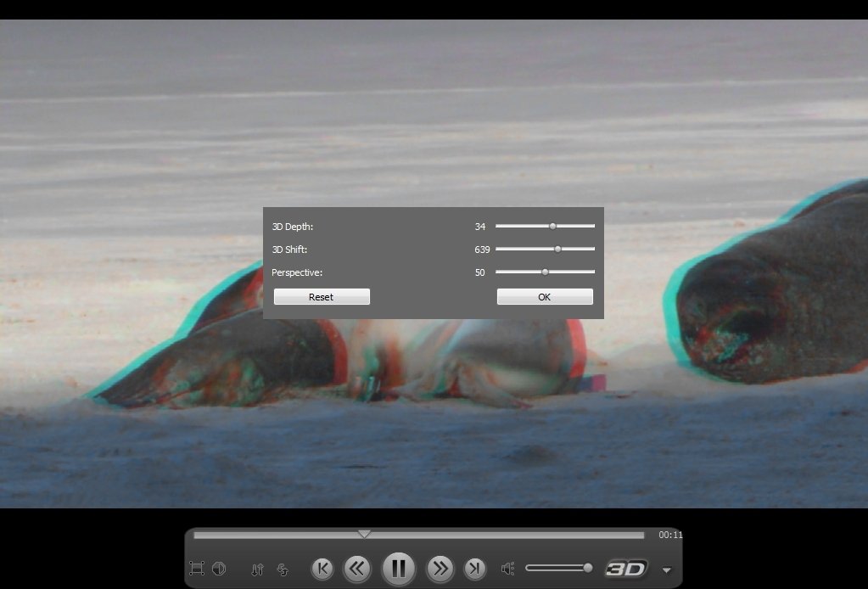Viewport: 868px width, 589px height.
Task: Click the Perspective slider handle
Action: [x=546, y=272]
